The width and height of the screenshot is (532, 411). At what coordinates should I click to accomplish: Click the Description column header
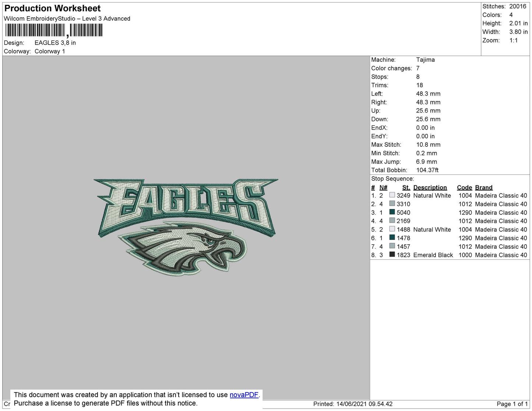[430, 187]
